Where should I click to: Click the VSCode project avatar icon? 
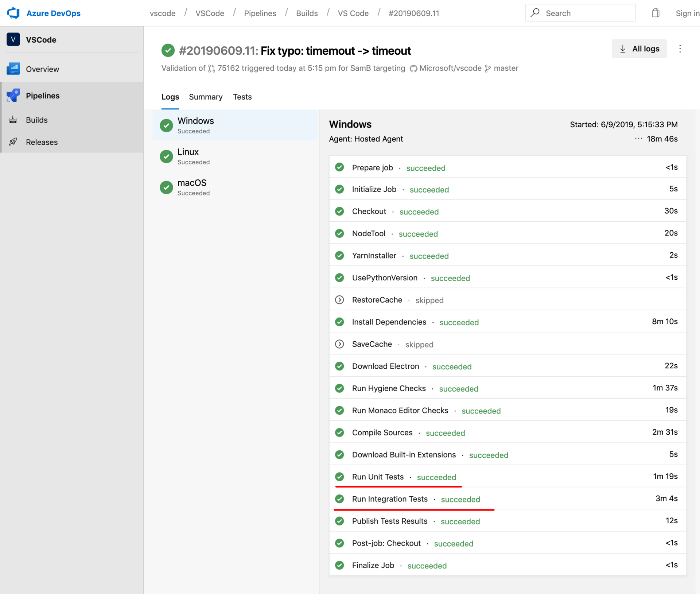(13, 39)
